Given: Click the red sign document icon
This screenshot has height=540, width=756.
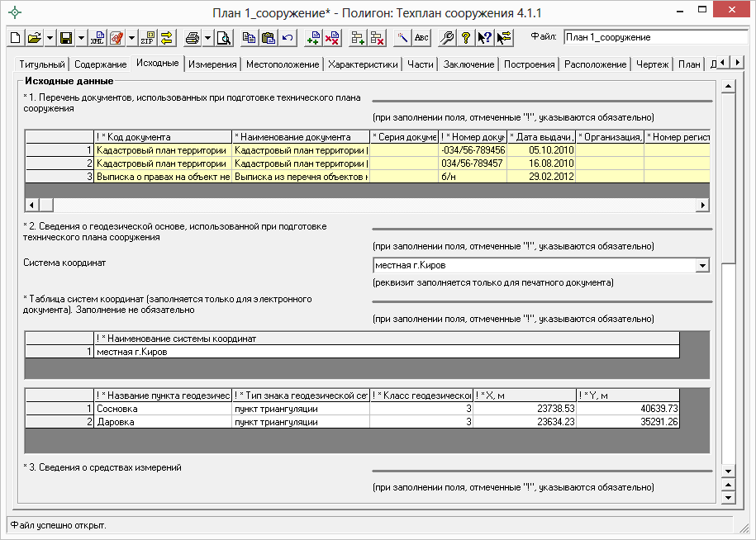Looking at the screenshot, I should click(x=116, y=38).
